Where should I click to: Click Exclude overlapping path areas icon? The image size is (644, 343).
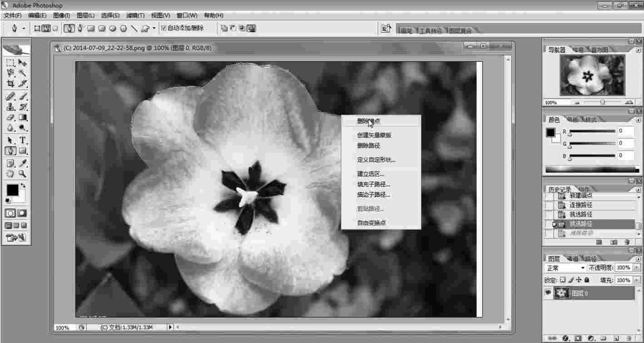251,28
